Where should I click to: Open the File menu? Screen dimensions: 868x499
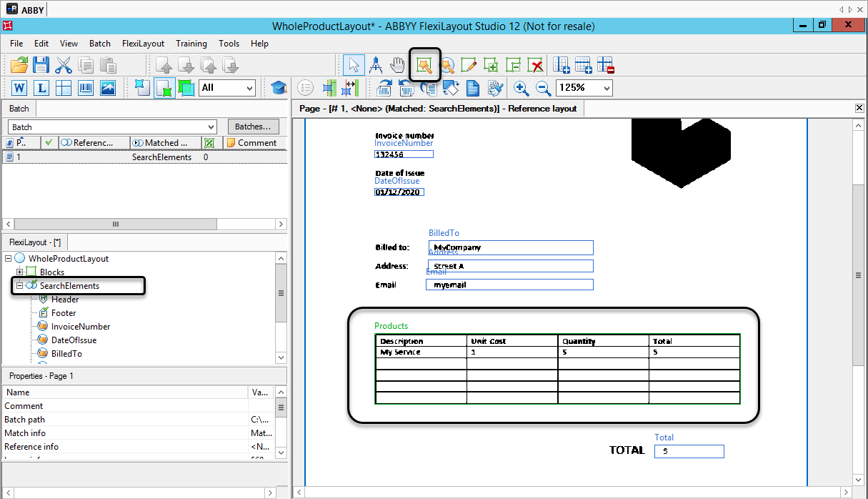pyautogui.click(x=16, y=44)
